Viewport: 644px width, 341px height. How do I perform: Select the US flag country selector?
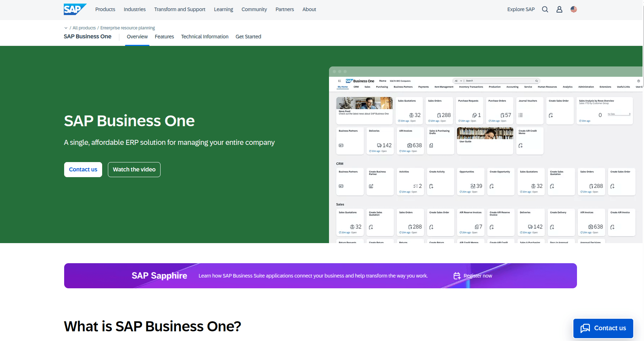point(573,9)
